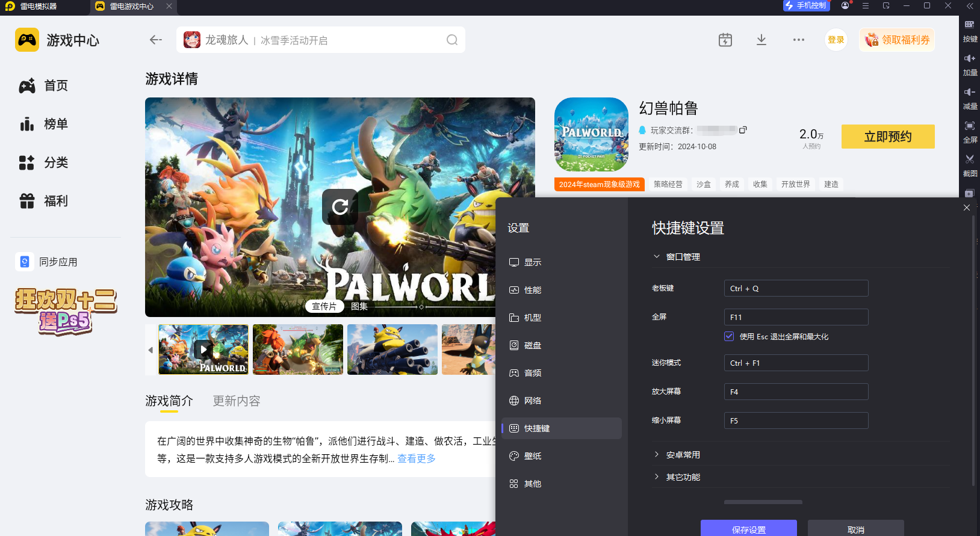The height and width of the screenshot is (536, 980).
Task: Expand the 安卓常用 section
Action: 657,455
